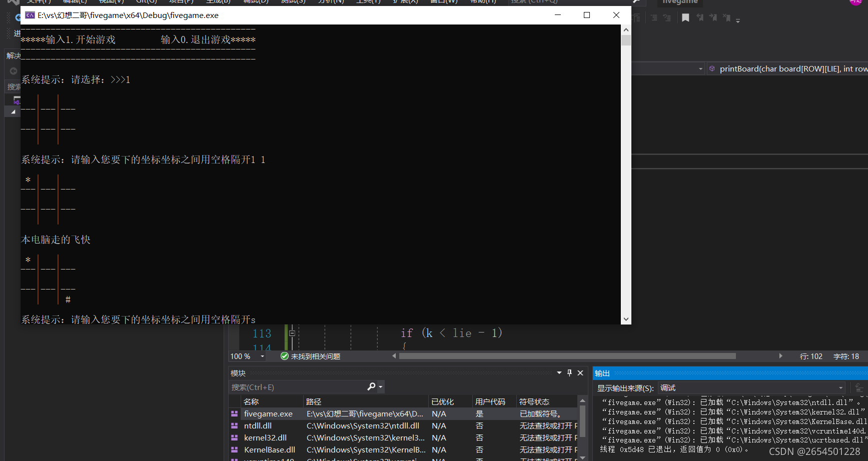The image size is (868, 461).
Task: Click the console window system icon in title bar
Action: (x=30, y=15)
